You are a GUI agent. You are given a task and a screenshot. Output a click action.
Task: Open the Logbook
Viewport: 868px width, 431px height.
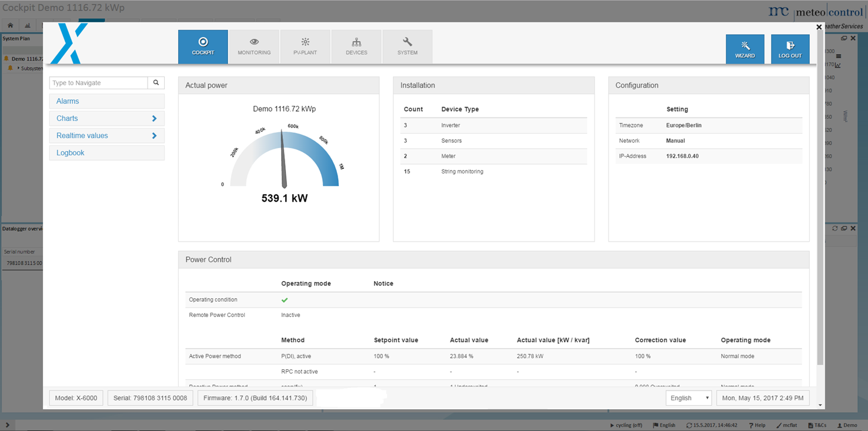106,152
